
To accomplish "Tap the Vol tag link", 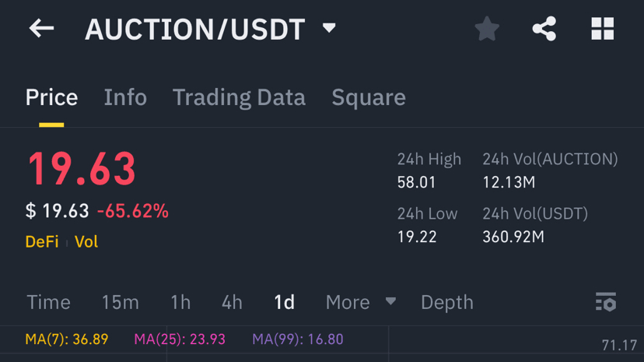I will pos(86,241).
